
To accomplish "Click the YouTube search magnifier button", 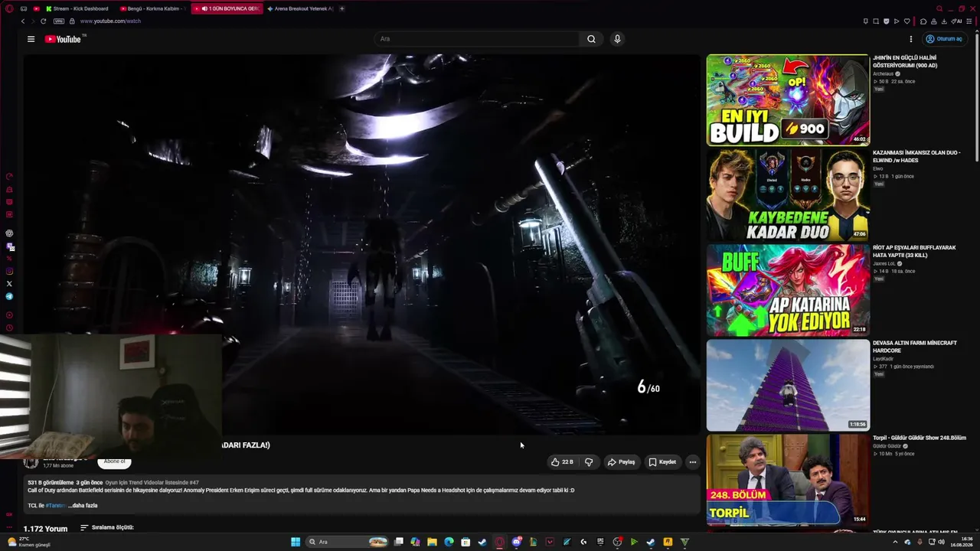I will pos(591,39).
